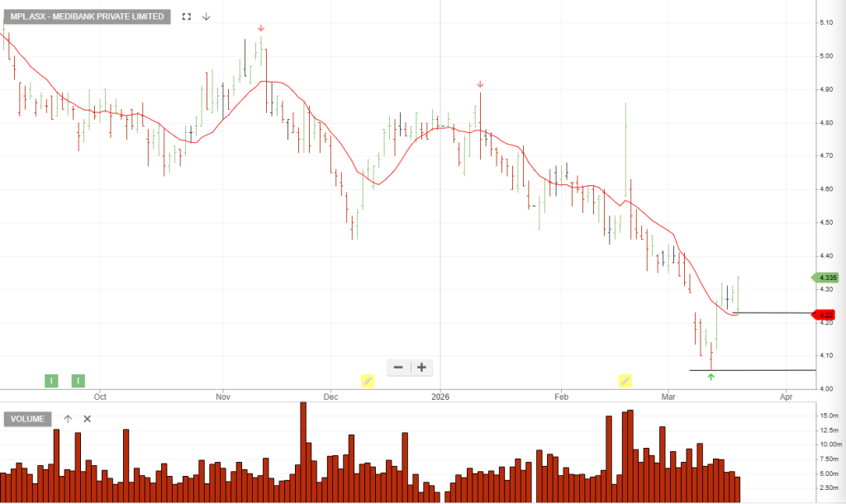This screenshot has height=504, width=846.
Task: Click the VOLUME indicator label
Action: (29, 419)
